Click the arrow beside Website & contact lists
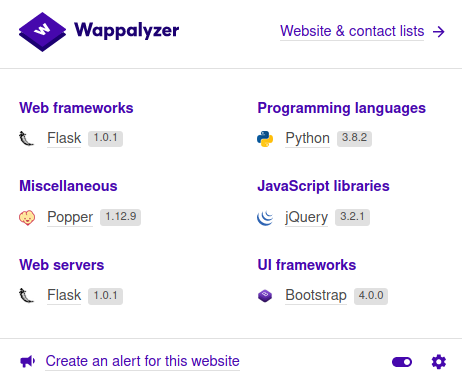Image resolution: width=462 pixels, height=380 pixels. pos(439,32)
